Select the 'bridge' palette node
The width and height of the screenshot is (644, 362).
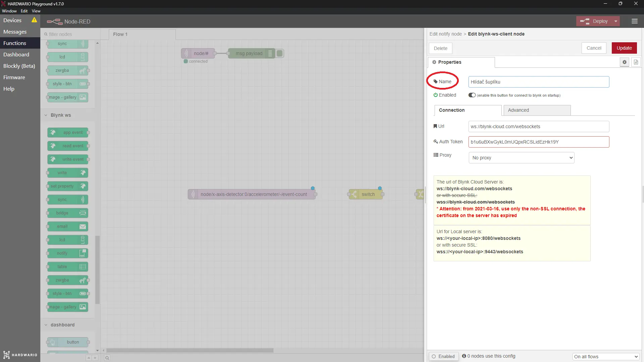68,213
